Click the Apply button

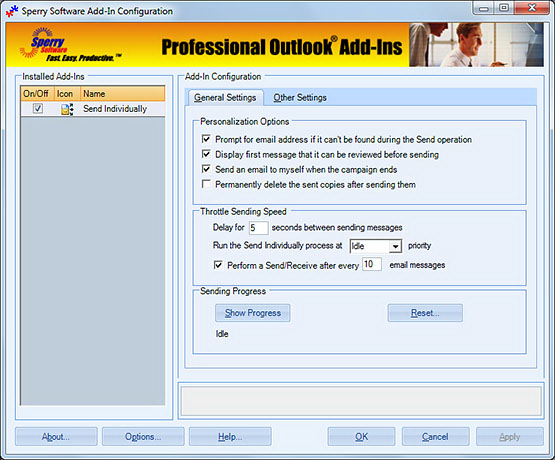[510, 437]
